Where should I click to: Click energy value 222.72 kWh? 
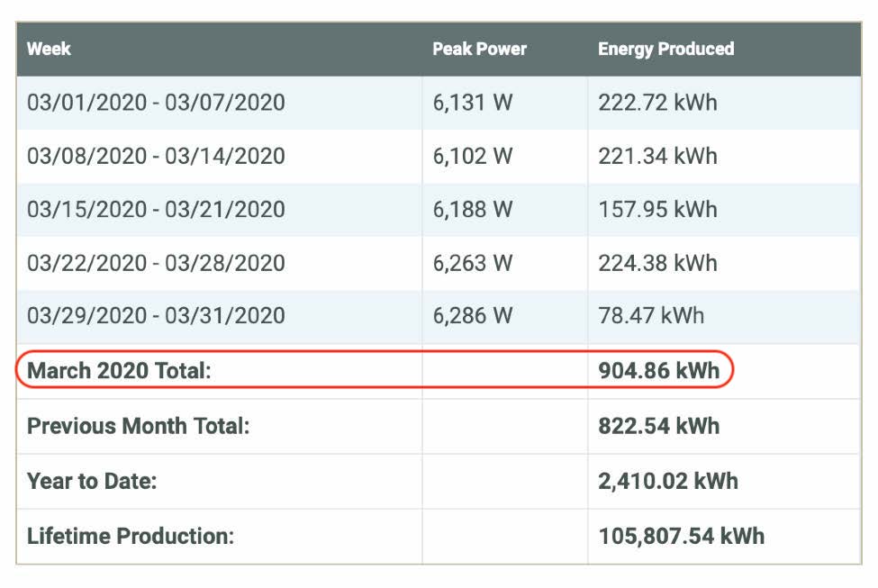[x=658, y=103]
